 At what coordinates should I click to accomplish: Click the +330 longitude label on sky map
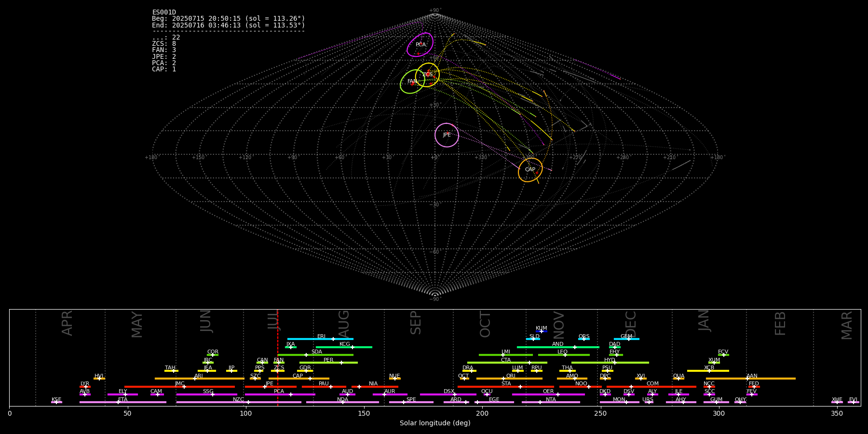pos(481,158)
